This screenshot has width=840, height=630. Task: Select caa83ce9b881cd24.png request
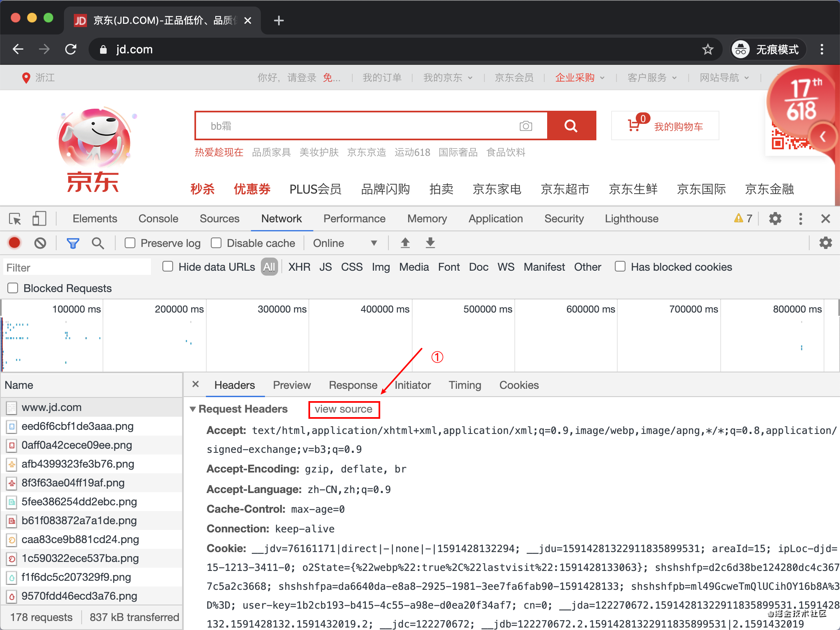click(x=91, y=539)
